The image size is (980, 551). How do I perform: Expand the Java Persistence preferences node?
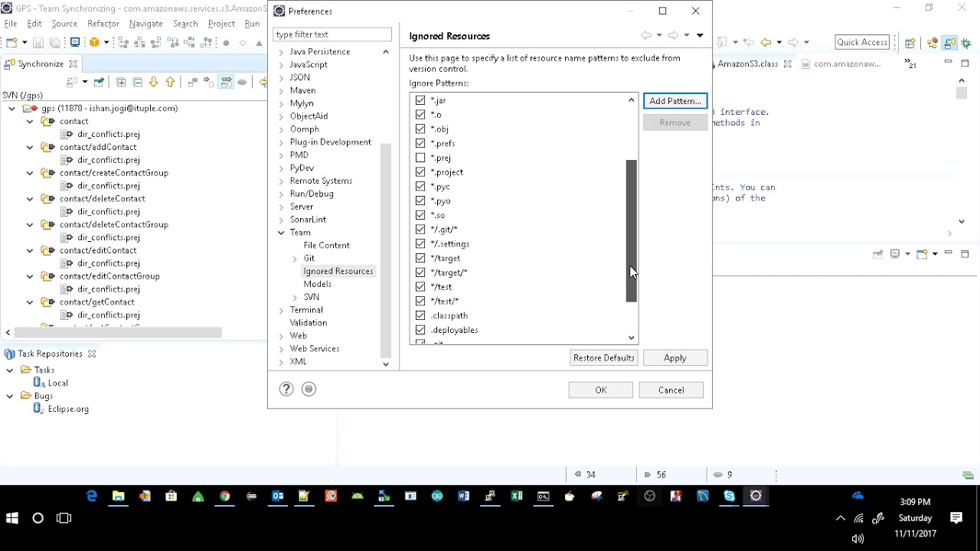(281, 52)
